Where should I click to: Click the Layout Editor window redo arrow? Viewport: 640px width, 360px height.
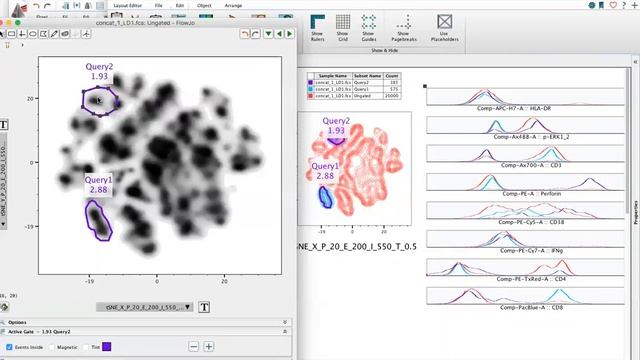pos(47,6)
